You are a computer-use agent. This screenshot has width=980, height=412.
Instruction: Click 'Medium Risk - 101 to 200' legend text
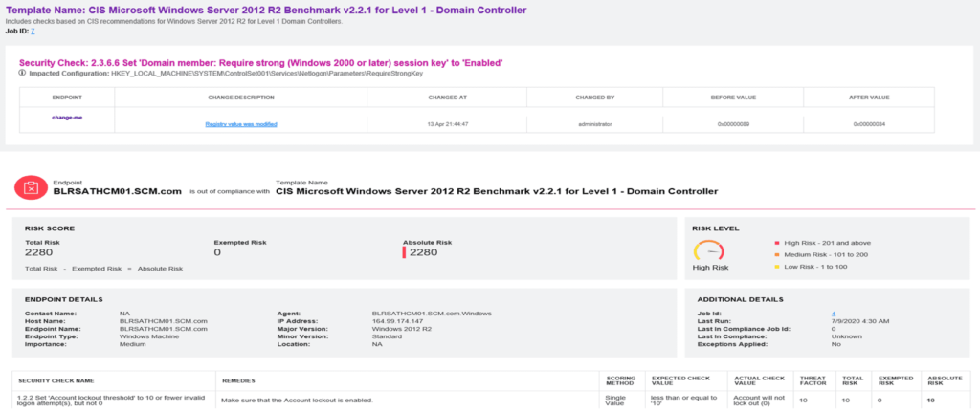pyautogui.click(x=828, y=254)
